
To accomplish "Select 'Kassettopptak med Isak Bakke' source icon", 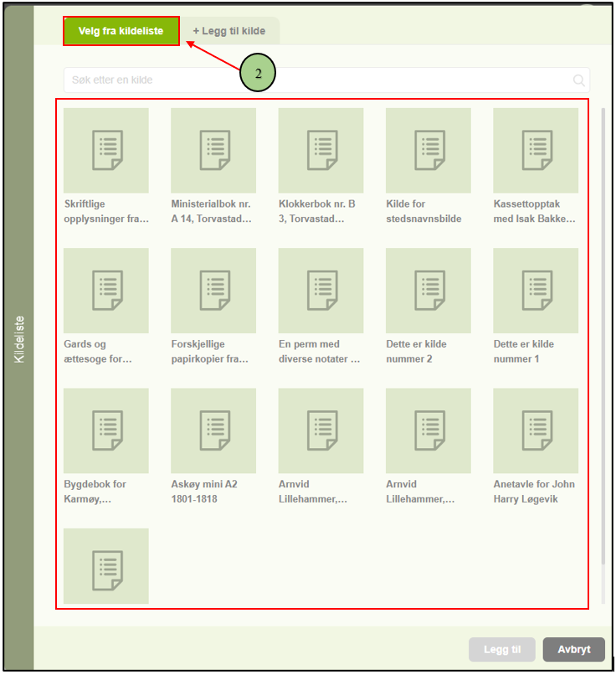I will pos(535,151).
